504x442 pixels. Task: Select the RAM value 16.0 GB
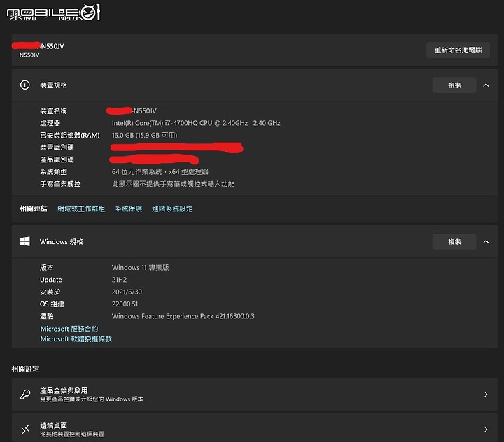pyautogui.click(x=122, y=135)
